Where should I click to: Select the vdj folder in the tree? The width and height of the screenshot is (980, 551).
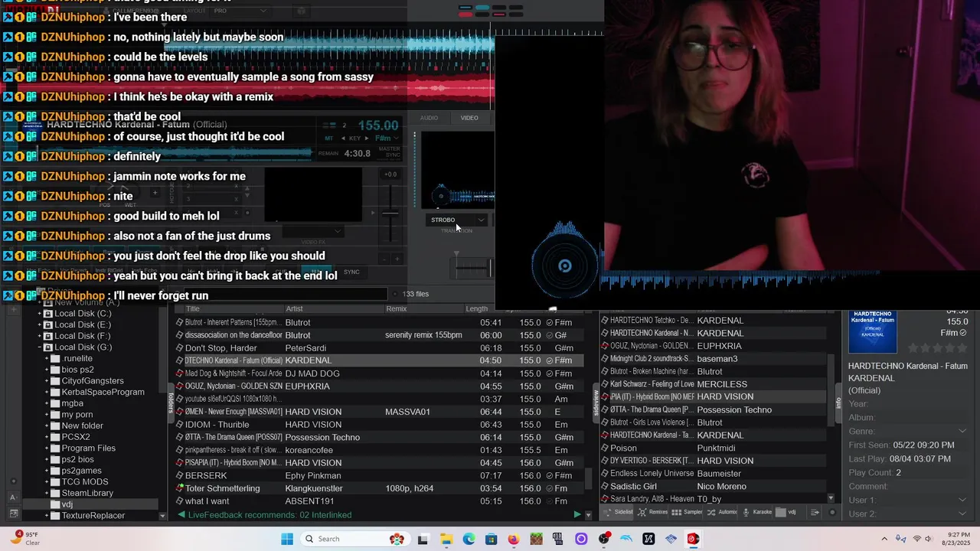tap(67, 504)
